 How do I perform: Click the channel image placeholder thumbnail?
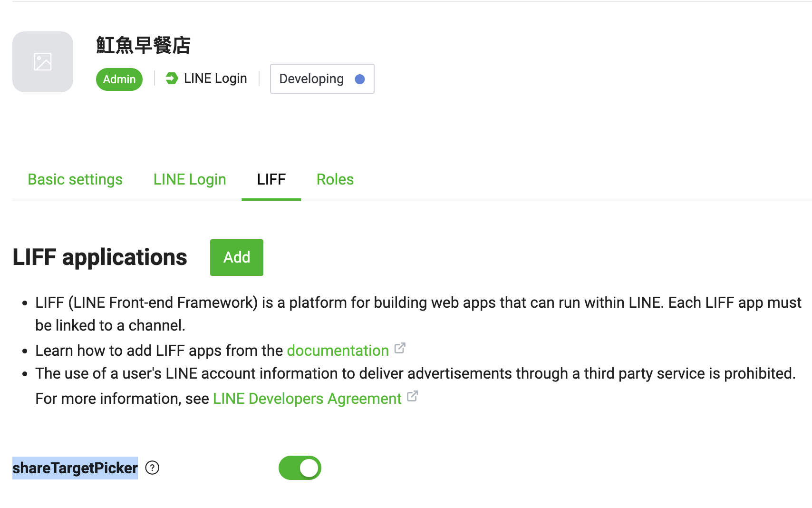pos(43,62)
